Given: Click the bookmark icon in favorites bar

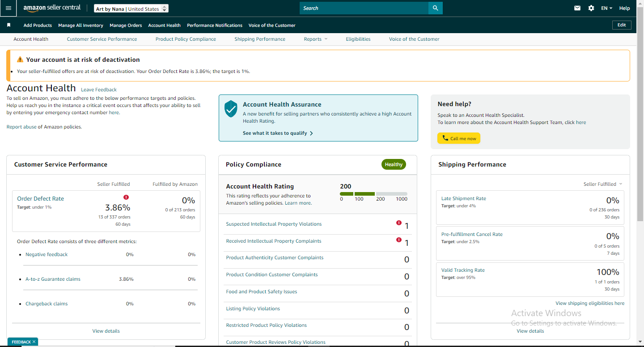Looking at the screenshot, I should [x=8, y=25].
